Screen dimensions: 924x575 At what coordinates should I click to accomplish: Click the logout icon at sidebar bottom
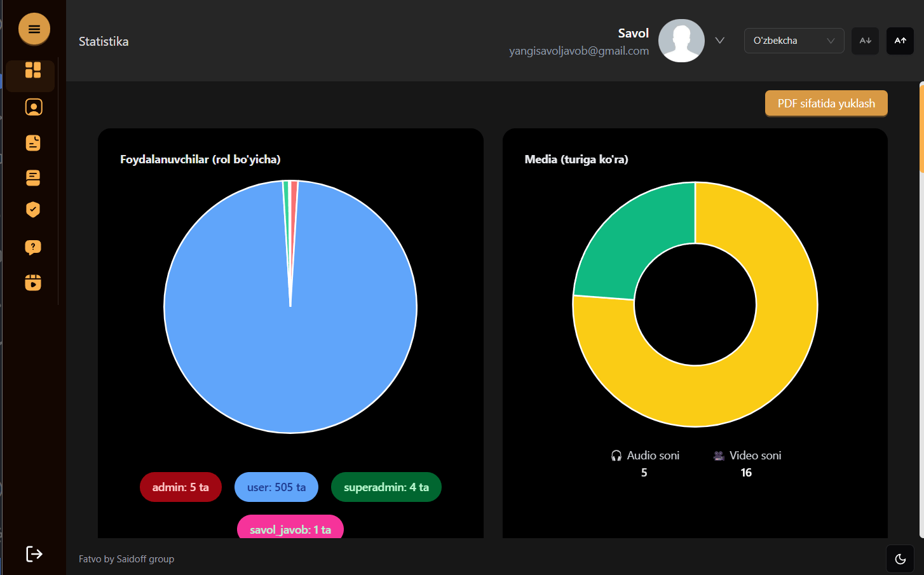coord(34,554)
